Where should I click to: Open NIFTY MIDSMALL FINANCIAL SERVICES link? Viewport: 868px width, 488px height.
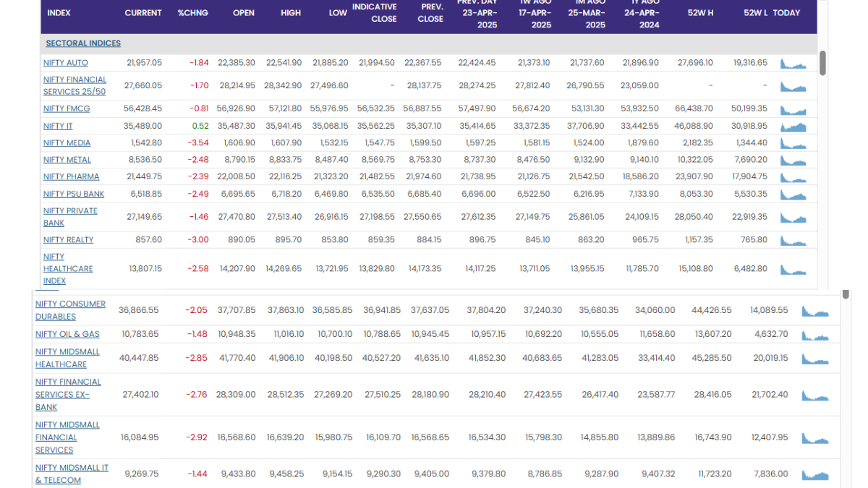(67, 437)
